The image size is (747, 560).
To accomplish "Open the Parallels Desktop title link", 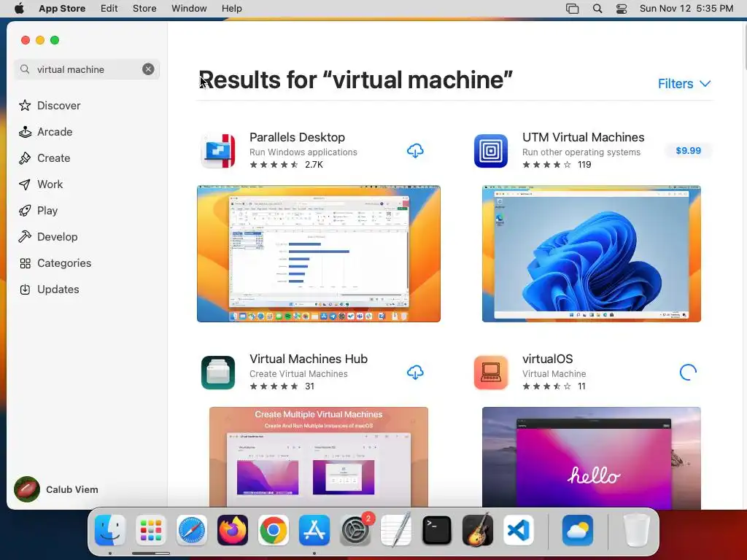I will tap(298, 137).
